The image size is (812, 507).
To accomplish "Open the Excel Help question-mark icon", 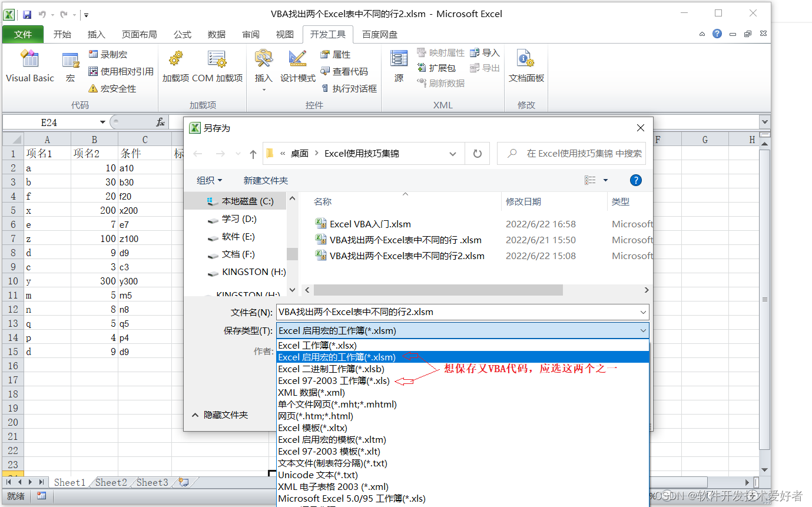I will click(x=717, y=34).
